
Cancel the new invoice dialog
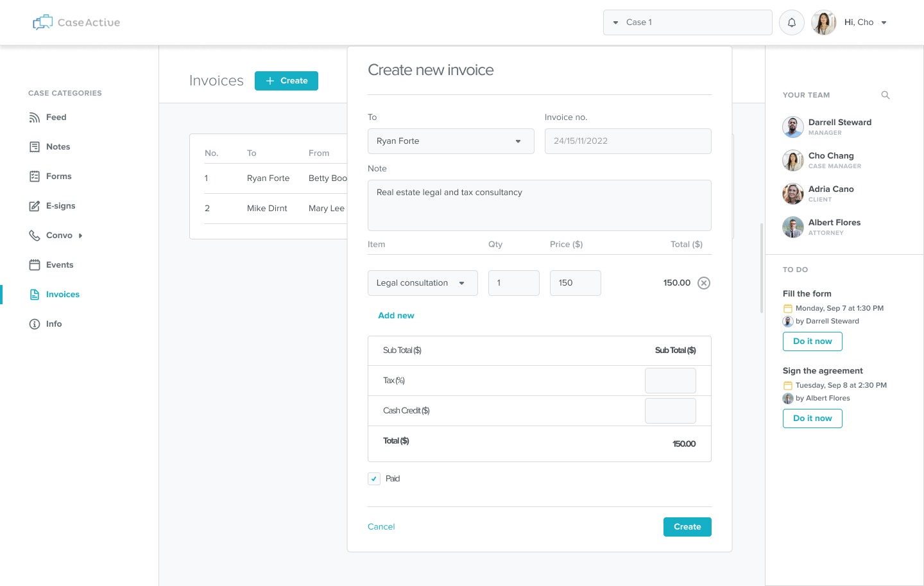click(381, 527)
